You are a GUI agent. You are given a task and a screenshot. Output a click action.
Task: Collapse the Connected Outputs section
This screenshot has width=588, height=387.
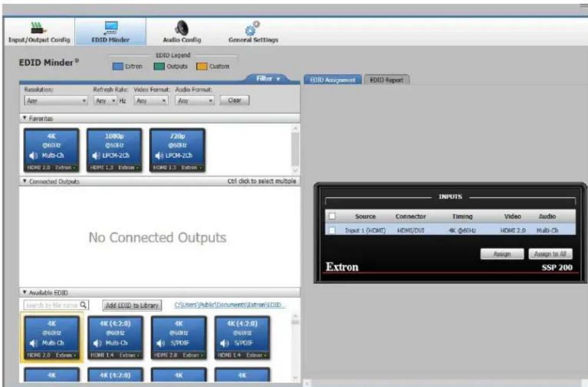[25, 181]
